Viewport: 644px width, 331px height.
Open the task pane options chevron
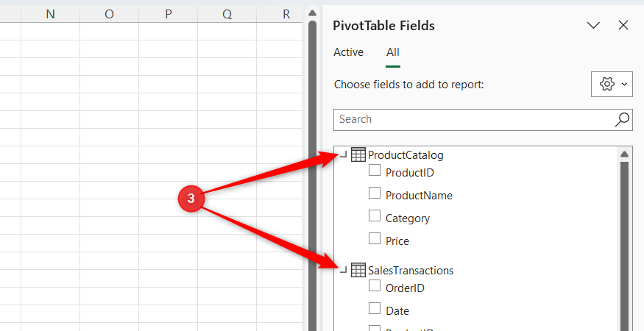(x=593, y=26)
